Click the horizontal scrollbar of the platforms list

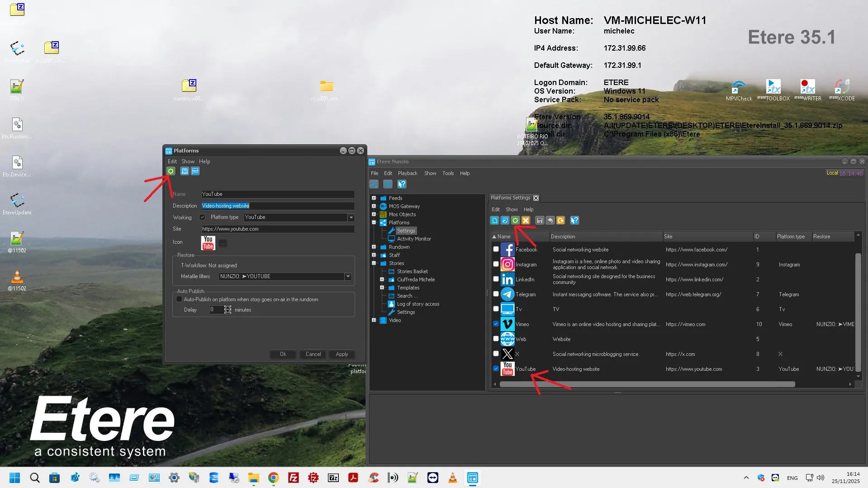(647, 384)
